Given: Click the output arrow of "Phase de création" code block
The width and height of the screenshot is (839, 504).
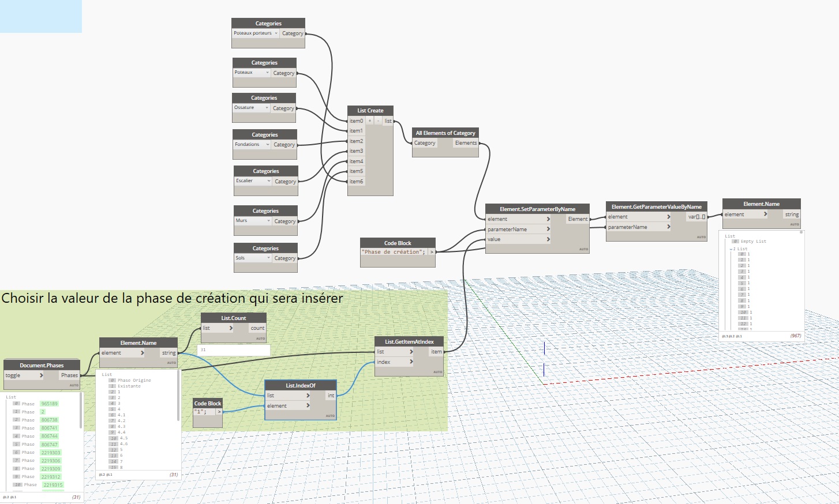Looking at the screenshot, I should coord(431,252).
